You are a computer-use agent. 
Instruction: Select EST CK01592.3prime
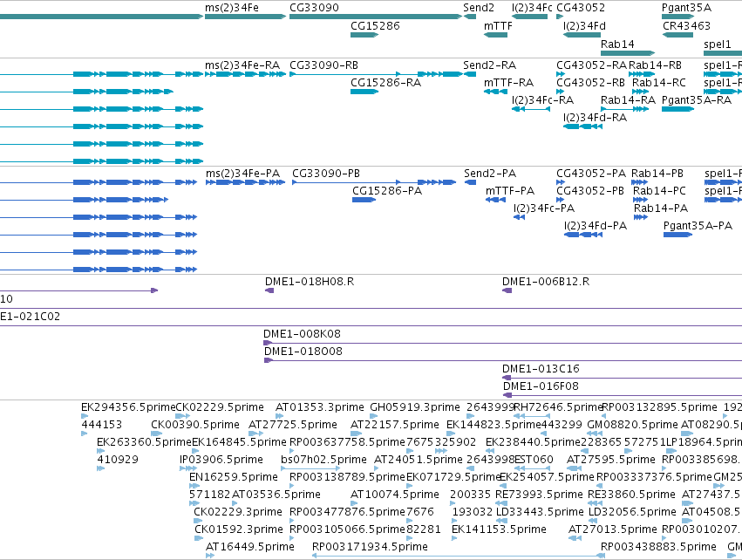(x=239, y=529)
